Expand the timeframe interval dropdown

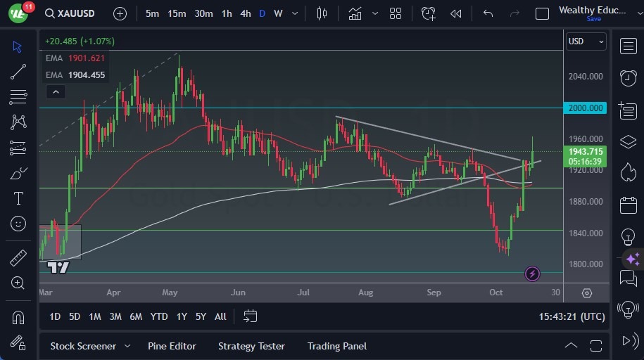click(295, 13)
